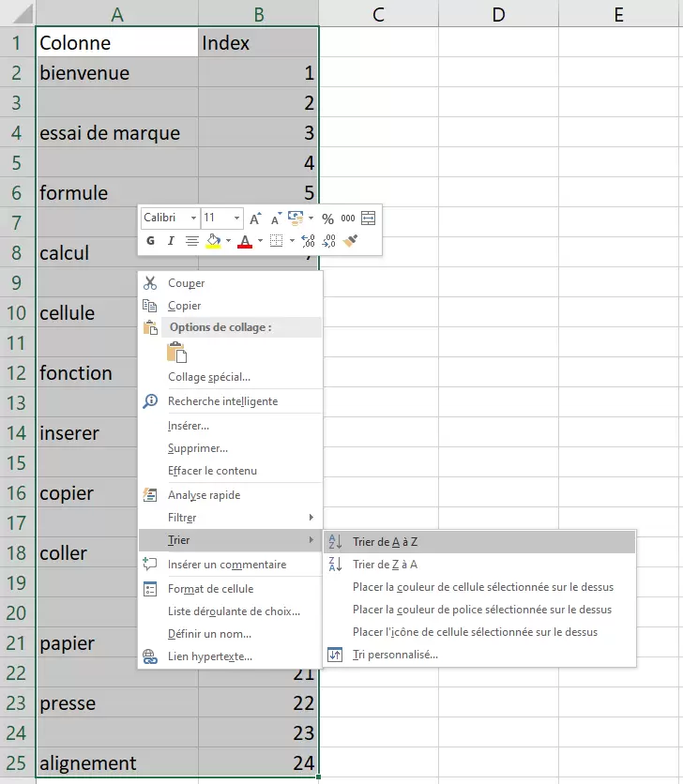Open Analyse rapide
The image size is (683, 784).
pos(230,495)
